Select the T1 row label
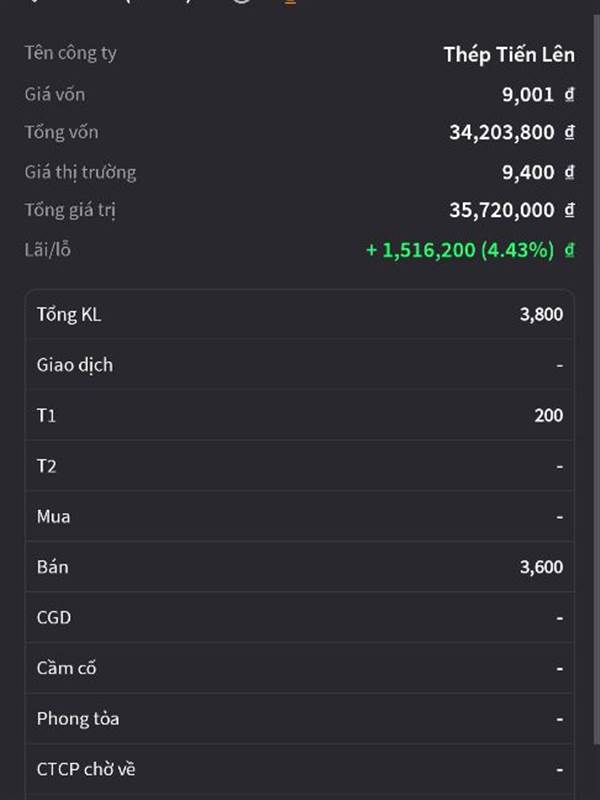This screenshot has height=800, width=600. coord(46,415)
